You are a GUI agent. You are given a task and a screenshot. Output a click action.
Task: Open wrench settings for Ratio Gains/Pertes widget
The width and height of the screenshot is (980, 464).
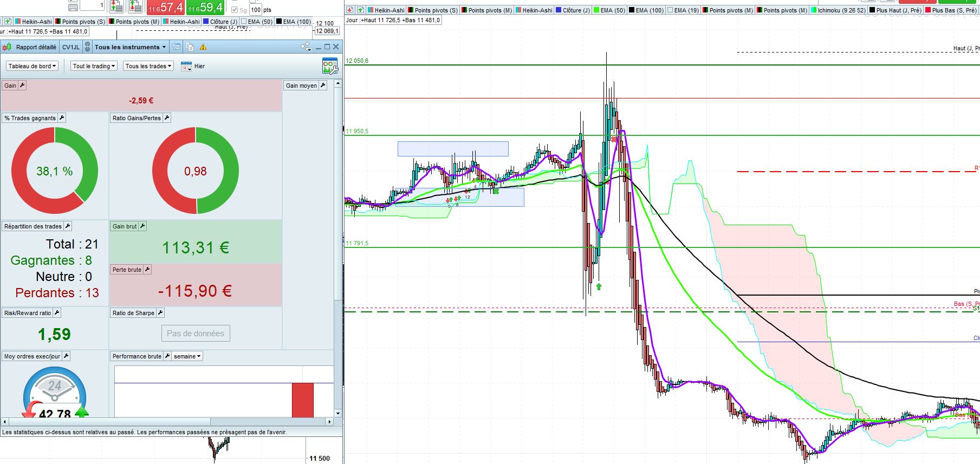click(167, 118)
